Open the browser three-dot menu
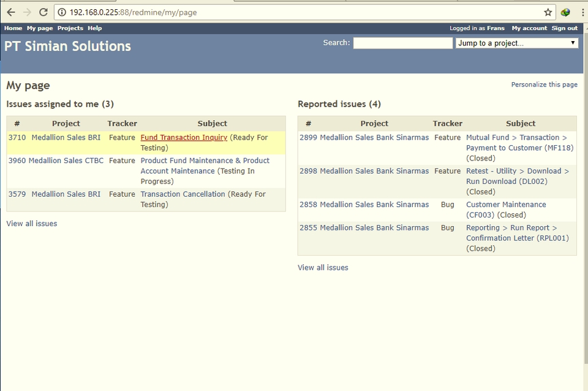Viewport: 588px width, 391px height. (582, 12)
